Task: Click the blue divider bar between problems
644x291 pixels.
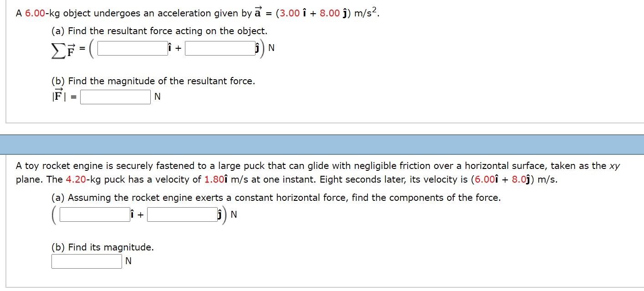Action: coord(322,143)
